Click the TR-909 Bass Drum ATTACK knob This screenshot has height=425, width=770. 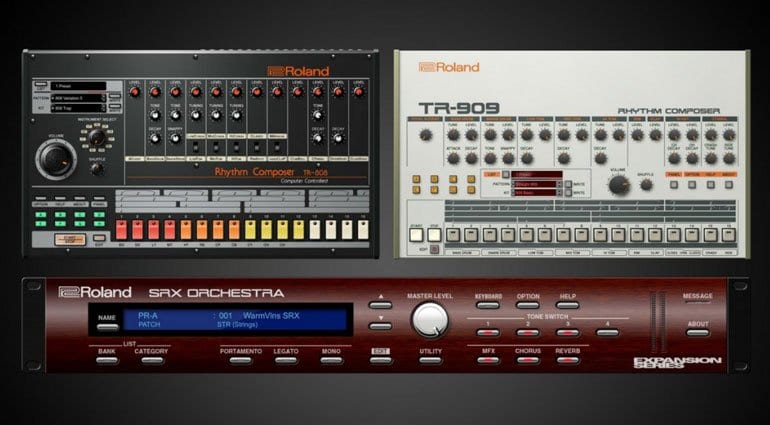453,158
